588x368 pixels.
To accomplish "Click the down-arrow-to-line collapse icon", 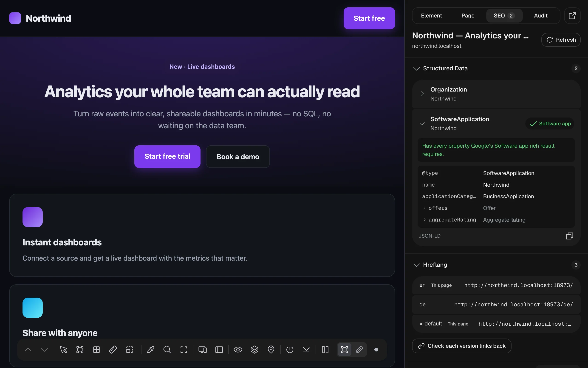I will coord(306,350).
